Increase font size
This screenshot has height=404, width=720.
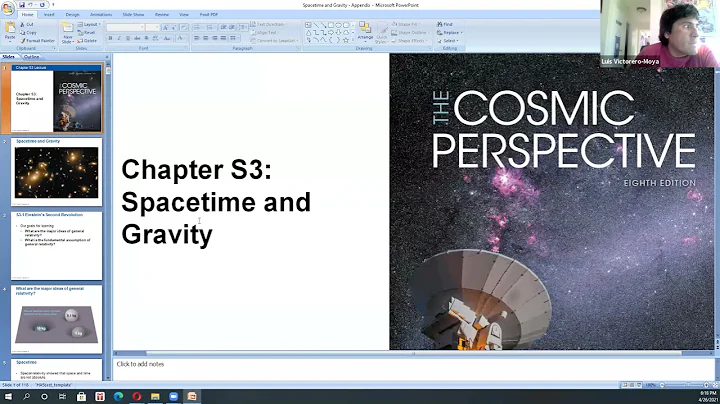tap(165, 28)
